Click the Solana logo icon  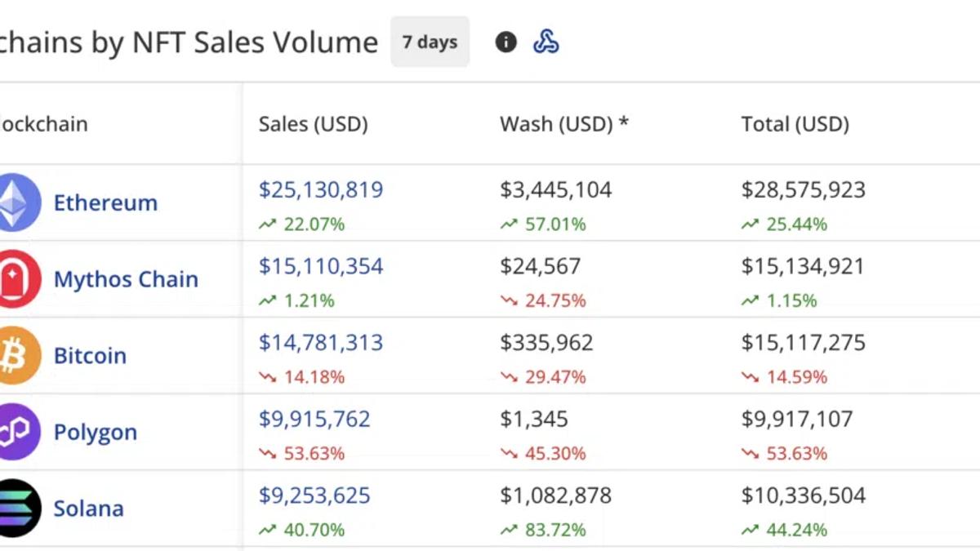pos(15,508)
